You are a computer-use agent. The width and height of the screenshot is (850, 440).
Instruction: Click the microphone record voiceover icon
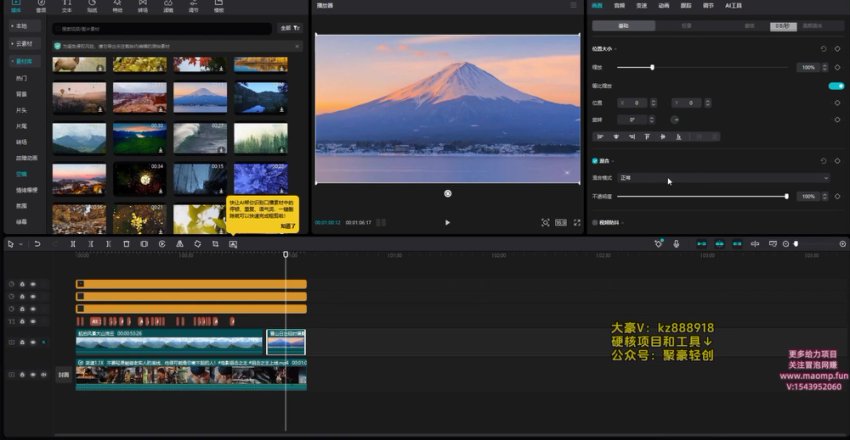tap(676, 244)
